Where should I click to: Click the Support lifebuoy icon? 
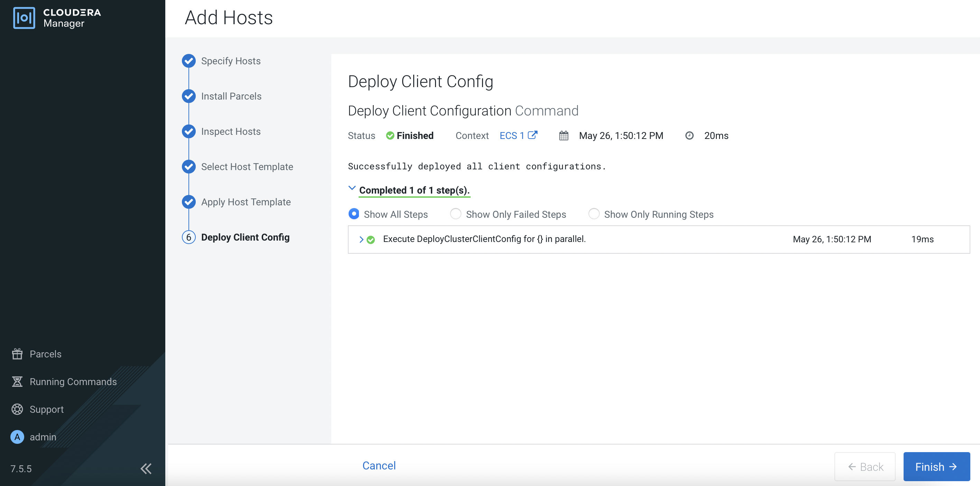coord(17,409)
